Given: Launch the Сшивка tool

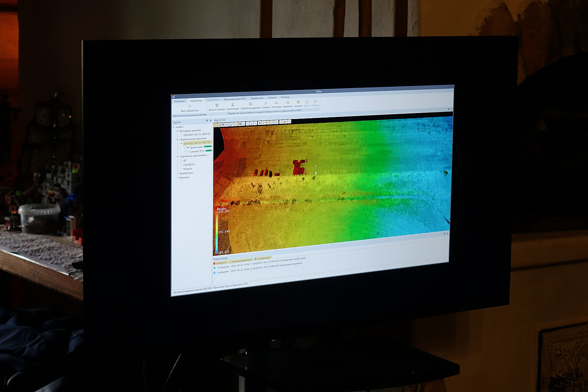Looking at the screenshot, I should (266, 104).
